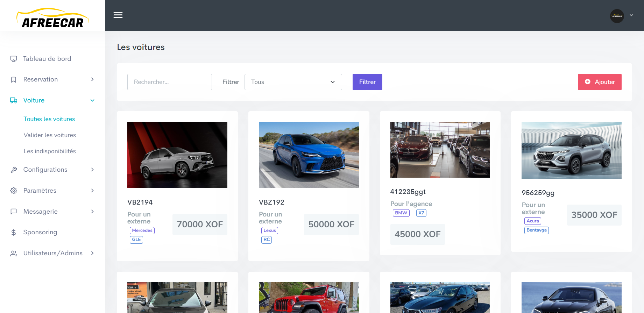Open the Paramètres menu
Viewport: 644px width, 313px height.
[x=40, y=191]
